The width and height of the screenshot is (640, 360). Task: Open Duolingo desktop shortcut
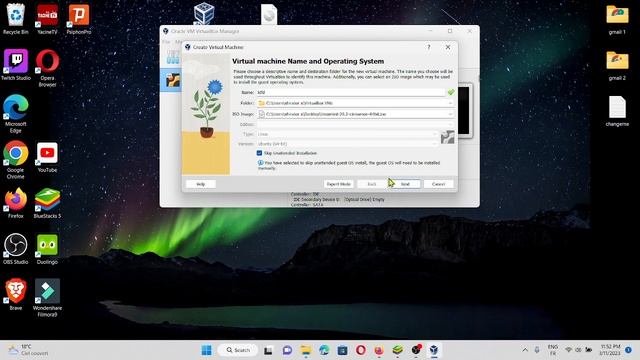click(x=47, y=249)
